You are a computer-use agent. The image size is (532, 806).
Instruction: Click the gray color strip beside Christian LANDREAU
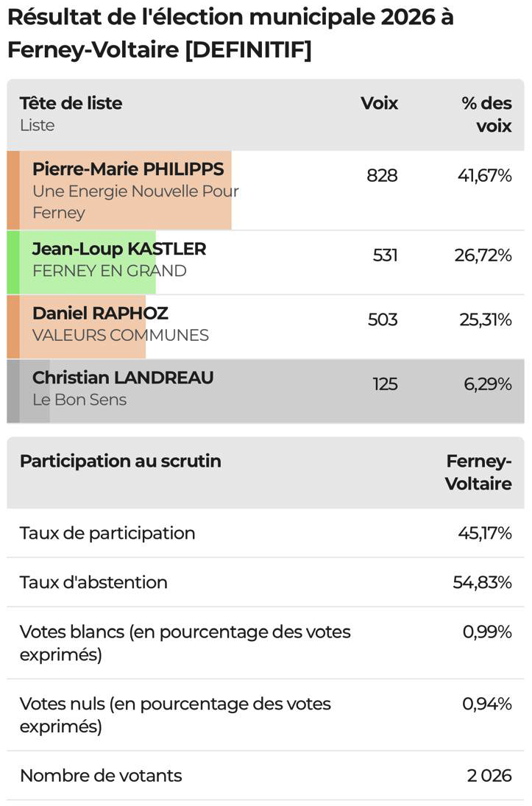tap(13, 391)
